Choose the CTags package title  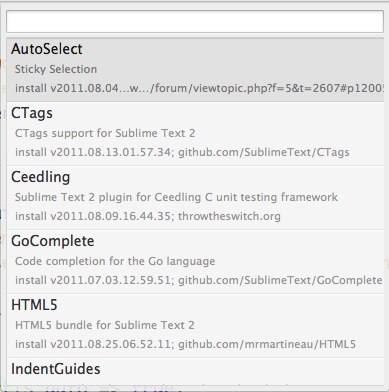32,113
